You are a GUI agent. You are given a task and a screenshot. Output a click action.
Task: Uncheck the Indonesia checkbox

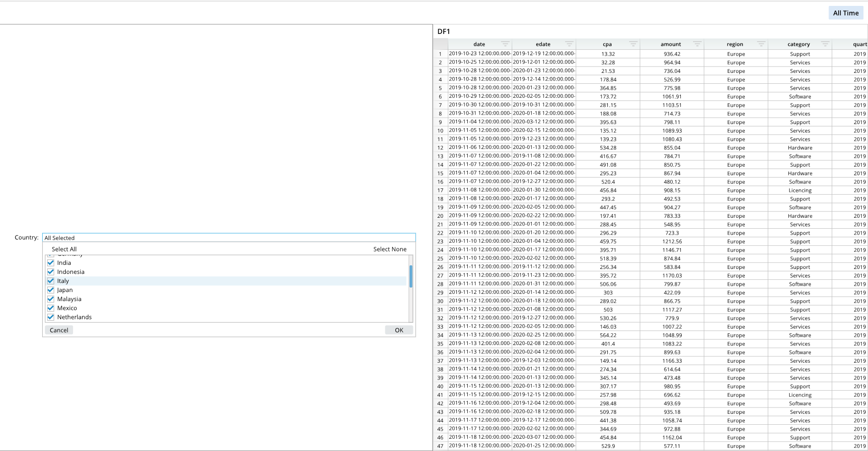[51, 272]
